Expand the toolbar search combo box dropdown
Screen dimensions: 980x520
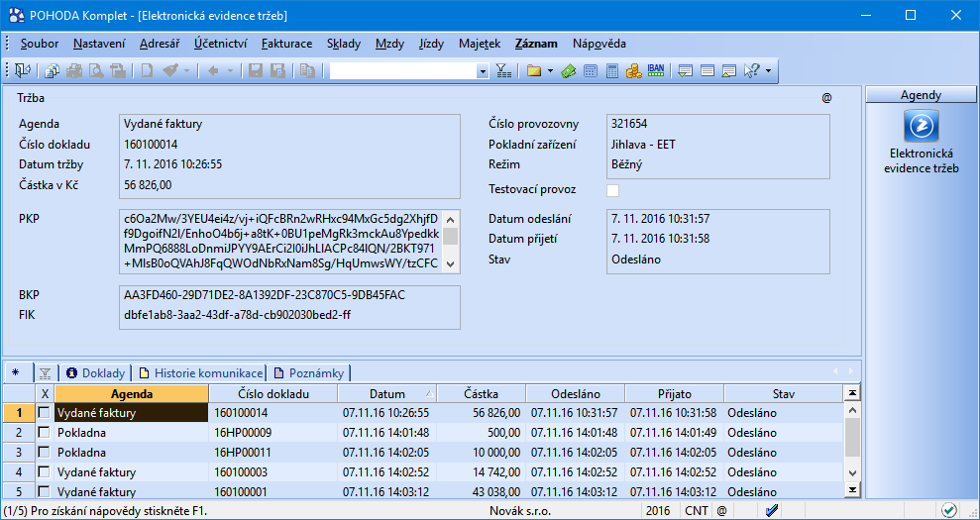coord(482,71)
